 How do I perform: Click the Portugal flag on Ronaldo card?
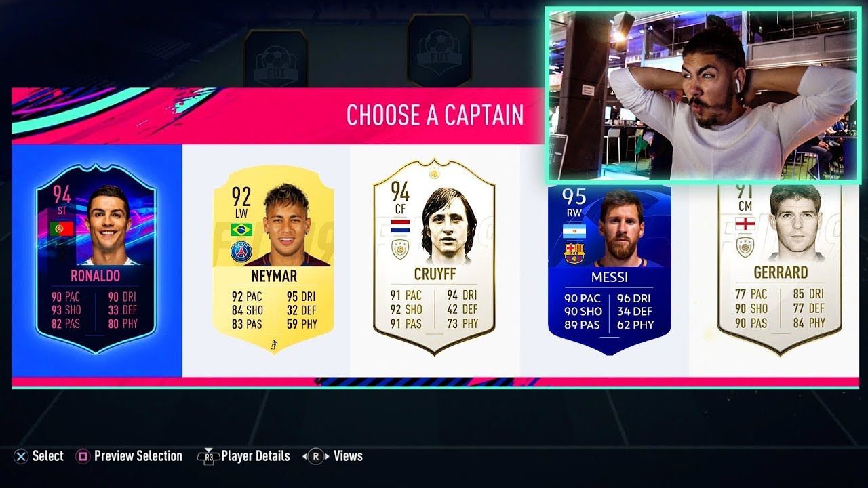pos(61,229)
